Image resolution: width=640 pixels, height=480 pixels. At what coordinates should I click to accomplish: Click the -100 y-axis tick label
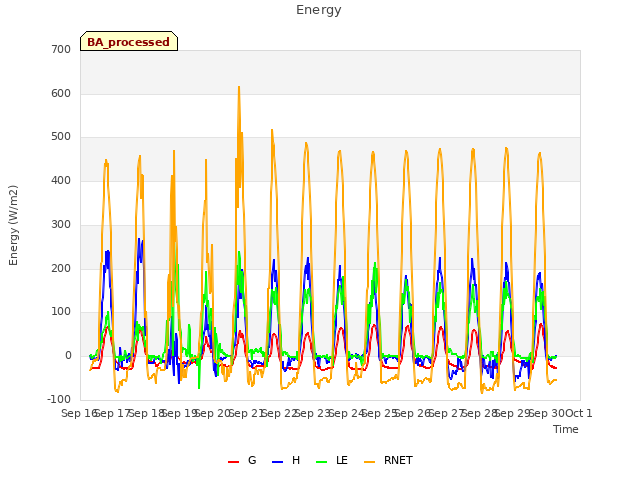click(59, 399)
